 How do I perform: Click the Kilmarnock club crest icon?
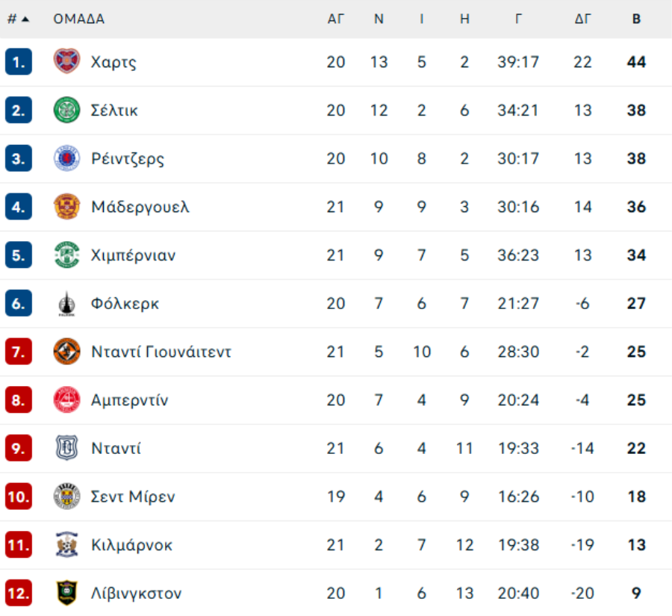66,545
